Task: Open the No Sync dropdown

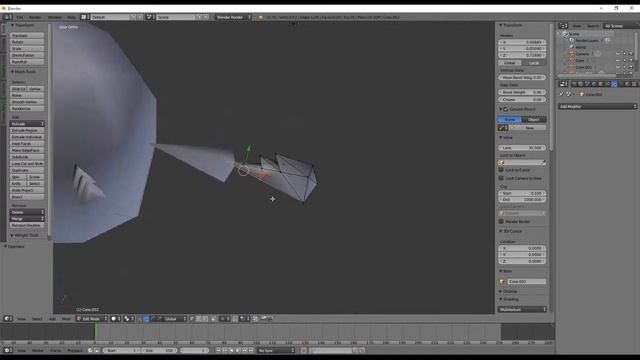Action: (x=276, y=350)
